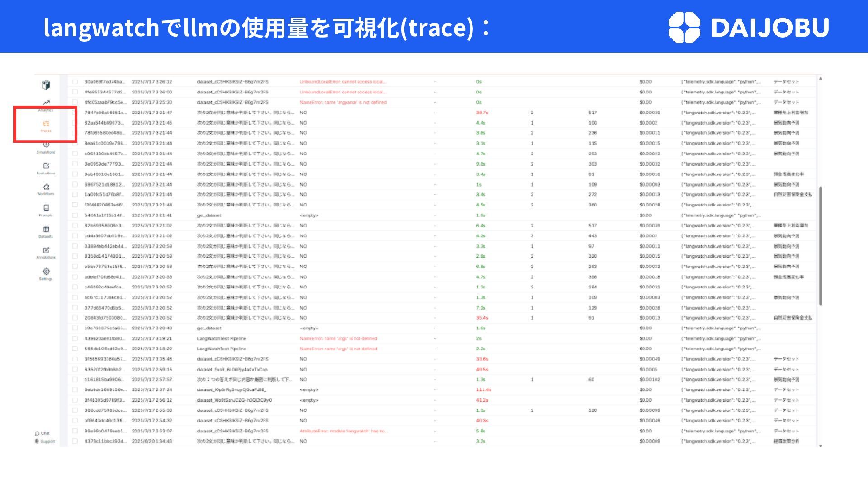
Task: Click the timestamp 2025/7/17 2:54:32
Action: tap(152, 420)
